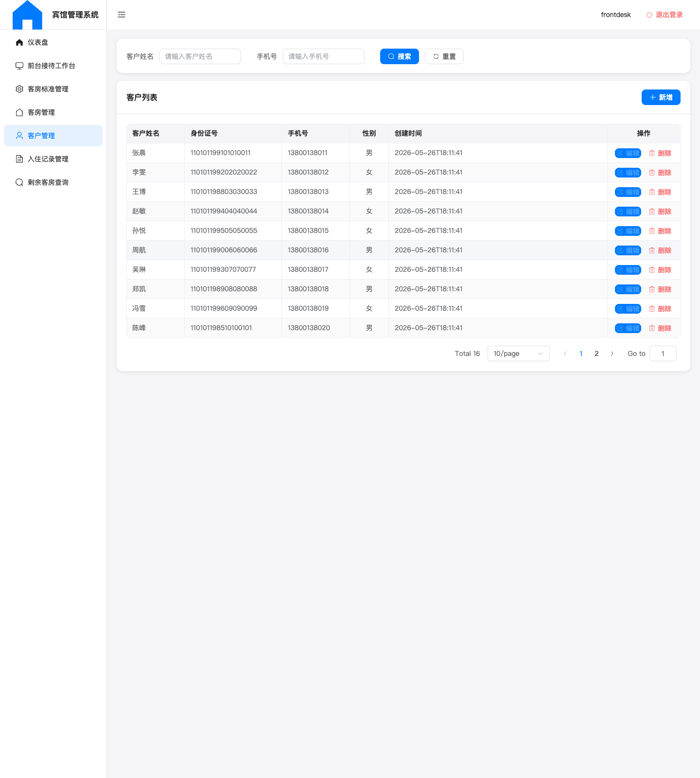Edit customer 赵敏 with the 编辑 button

tap(628, 212)
